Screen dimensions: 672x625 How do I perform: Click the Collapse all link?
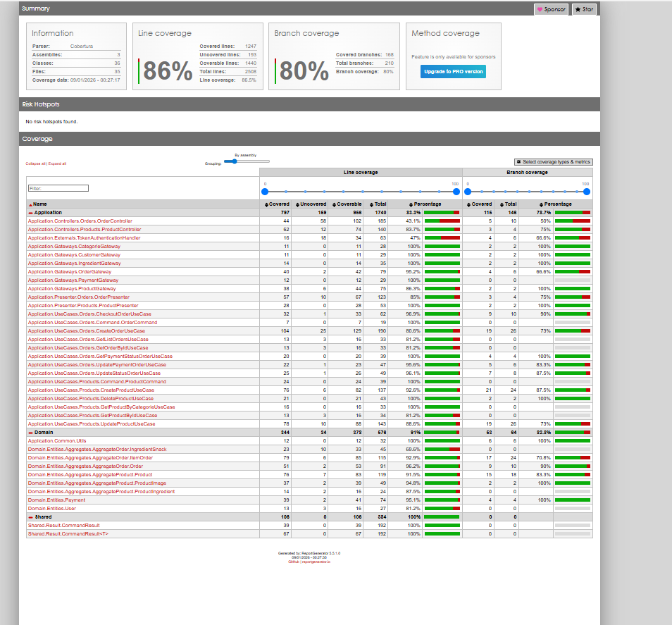35,163
